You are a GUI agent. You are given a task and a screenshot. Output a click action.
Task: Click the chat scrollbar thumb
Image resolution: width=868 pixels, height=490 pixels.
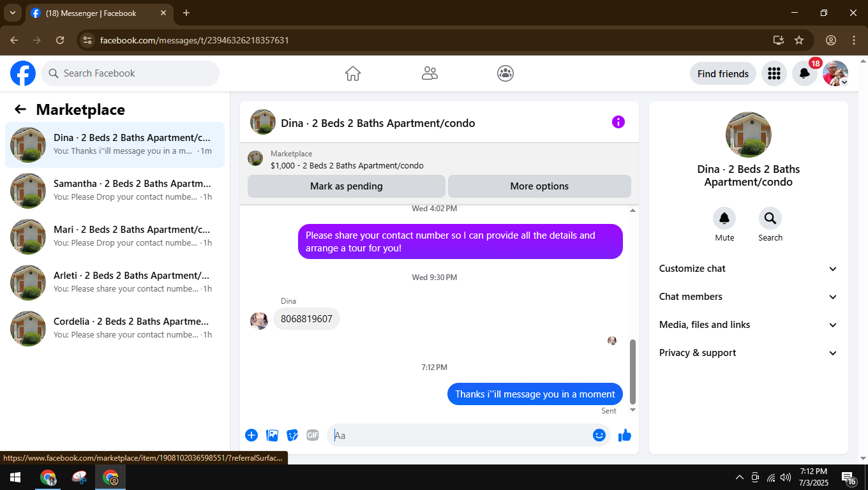(632, 371)
